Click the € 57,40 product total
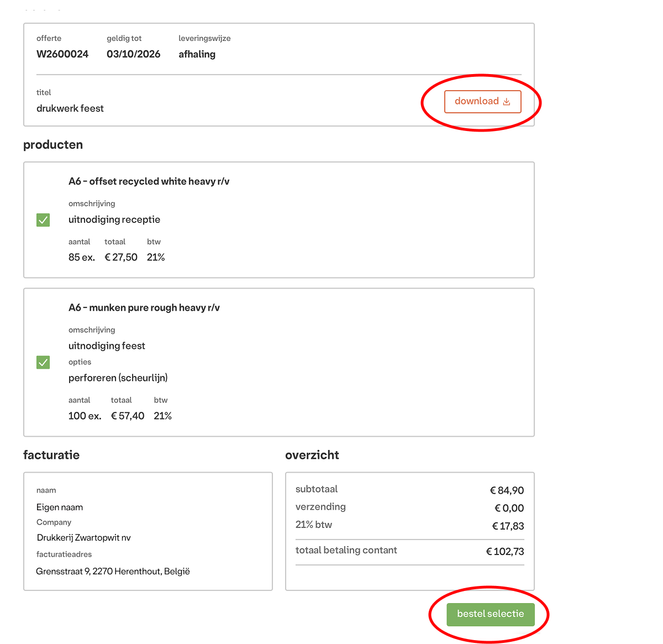 pos(128,416)
